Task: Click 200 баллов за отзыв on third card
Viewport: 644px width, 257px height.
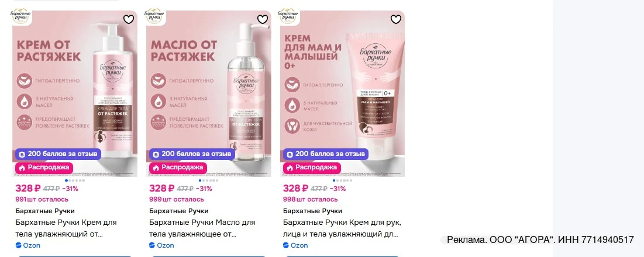Action: click(x=326, y=154)
